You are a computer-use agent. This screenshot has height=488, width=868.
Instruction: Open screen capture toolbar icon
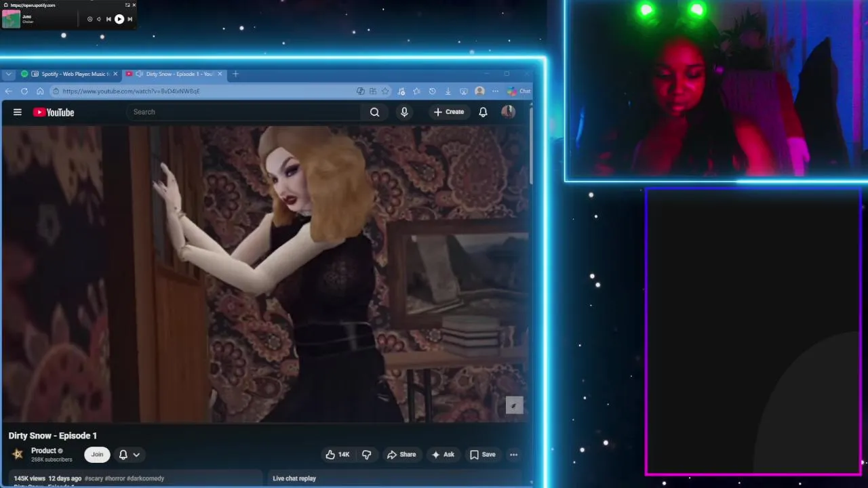464,91
